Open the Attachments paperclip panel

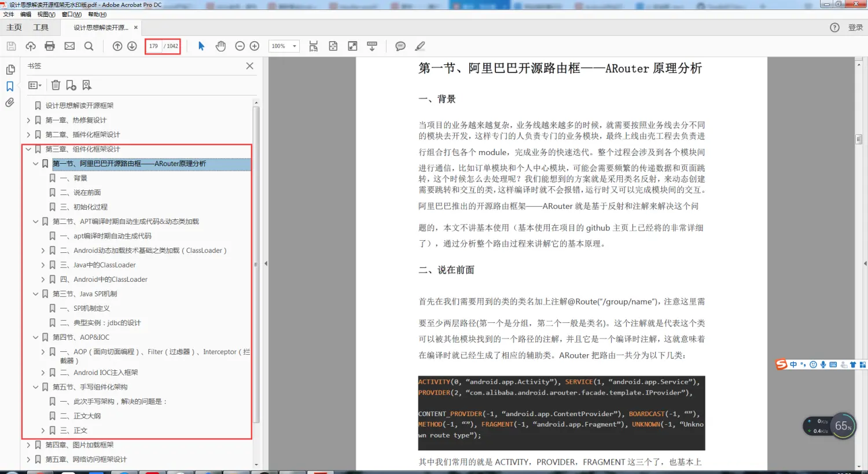[x=10, y=102]
